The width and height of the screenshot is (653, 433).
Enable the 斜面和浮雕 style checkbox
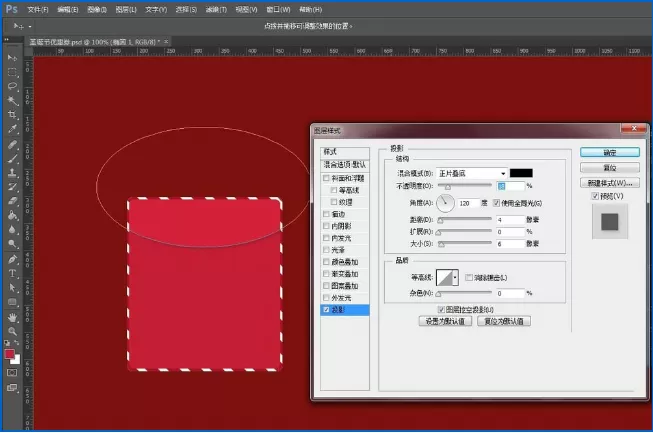pyautogui.click(x=326, y=178)
